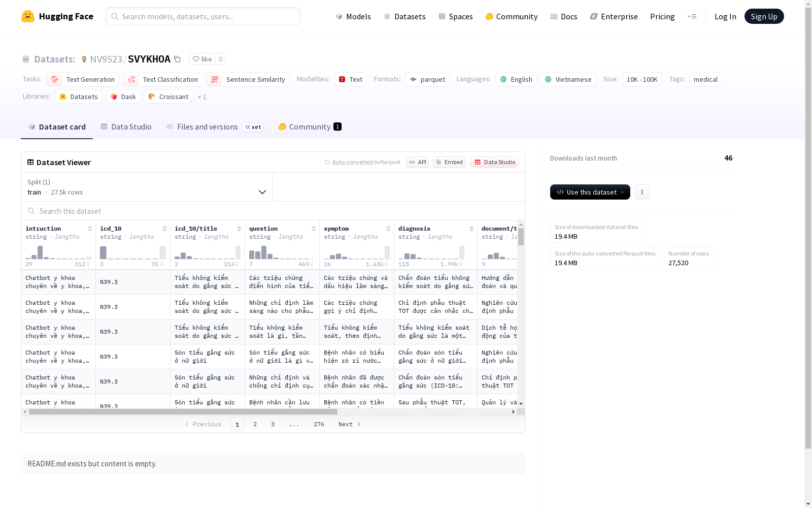This screenshot has width=812, height=508.
Task: Sort by the symptom column arrows
Action: (x=388, y=229)
